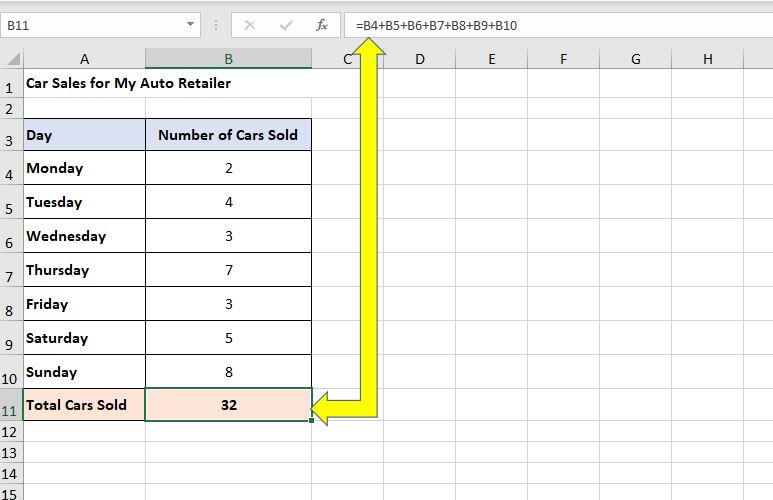Screen dimensions: 773x500
Task: Click Tuesday's cars sold value 4
Action: [228, 202]
